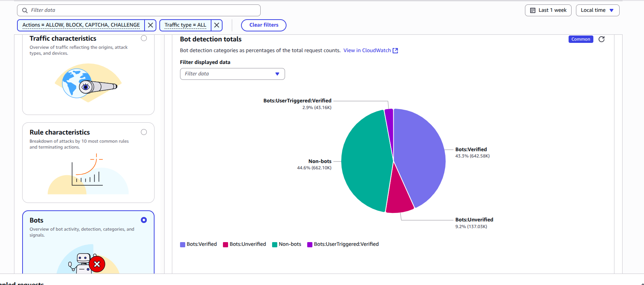Click the Common badge label
Screen dimensions: 644x285
tap(580, 39)
